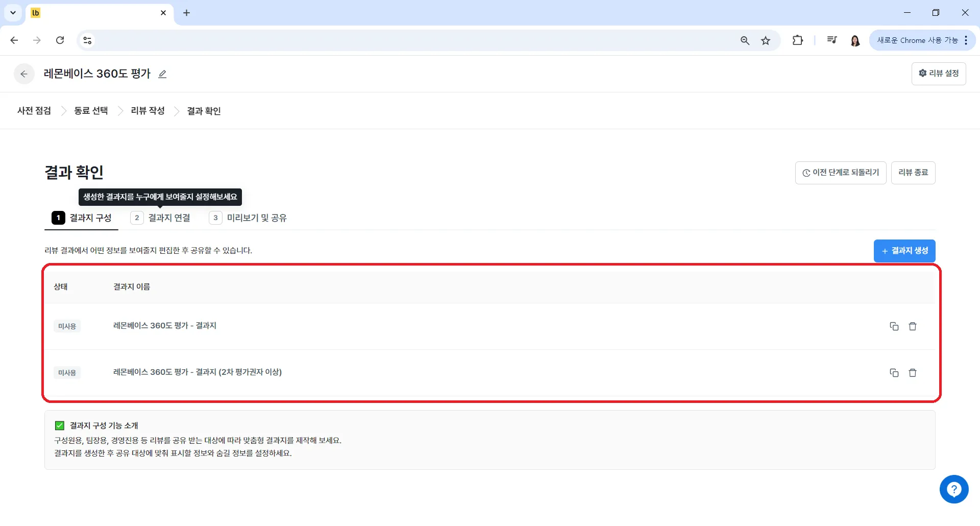
Task: Go back with the browser back arrow
Action: (14, 40)
